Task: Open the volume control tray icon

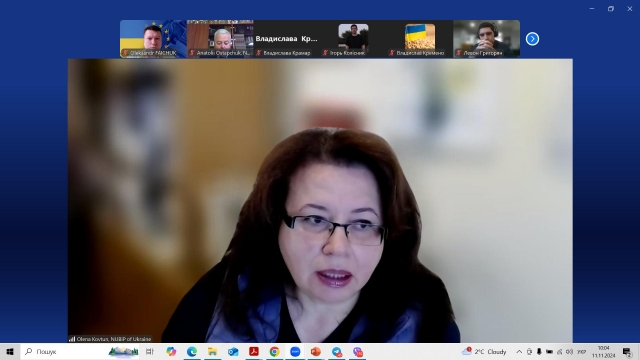Action: pyautogui.click(x=569, y=351)
